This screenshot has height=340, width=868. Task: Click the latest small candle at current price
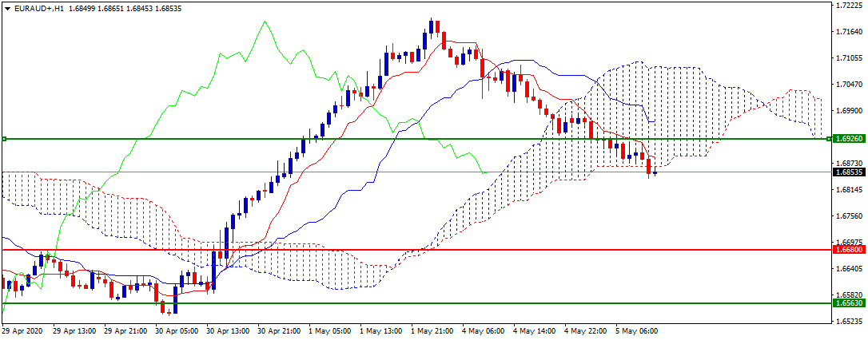pyautogui.click(x=655, y=173)
